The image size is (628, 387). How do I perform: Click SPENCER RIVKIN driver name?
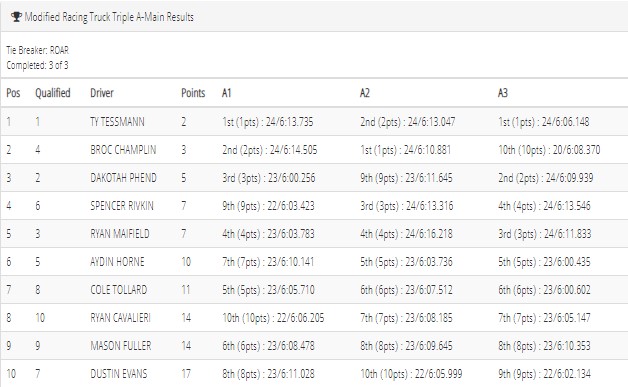pos(122,206)
